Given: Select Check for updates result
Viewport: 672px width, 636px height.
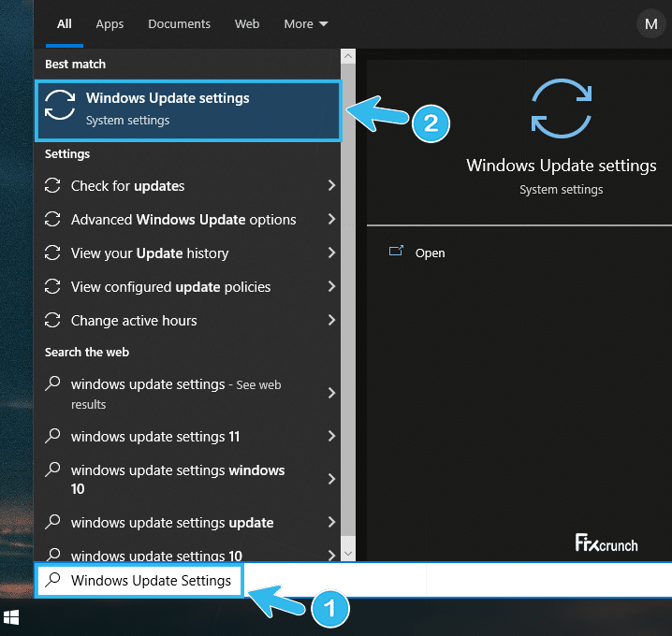Looking at the screenshot, I should pyautogui.click(x=188, y=186).
